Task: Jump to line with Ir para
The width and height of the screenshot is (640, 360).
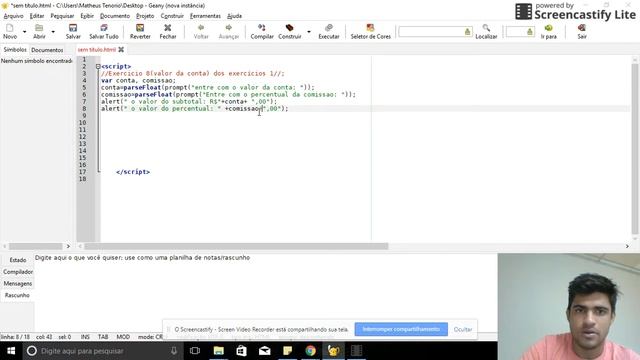Action: click(x=548, y=31)
